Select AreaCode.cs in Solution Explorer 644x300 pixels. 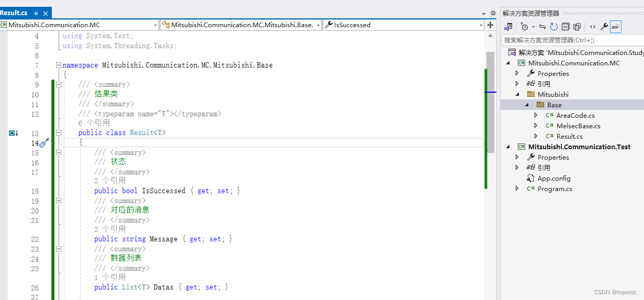(575, 115)
